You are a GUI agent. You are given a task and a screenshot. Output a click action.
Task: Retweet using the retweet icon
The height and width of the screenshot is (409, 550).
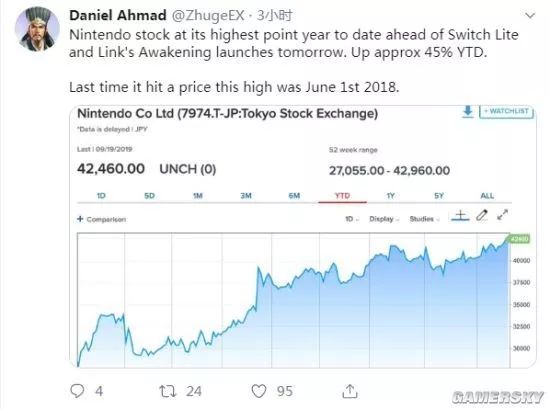[168, 391]
